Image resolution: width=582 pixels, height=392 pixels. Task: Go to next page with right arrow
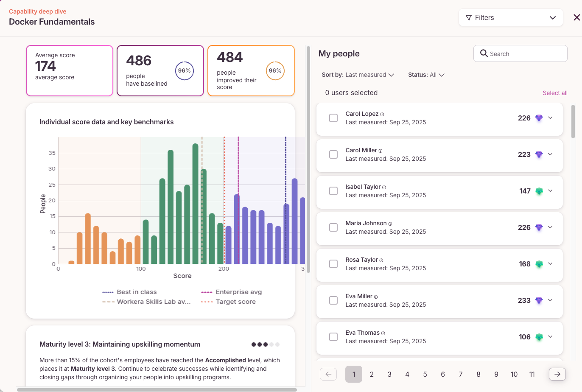point(557,374)
